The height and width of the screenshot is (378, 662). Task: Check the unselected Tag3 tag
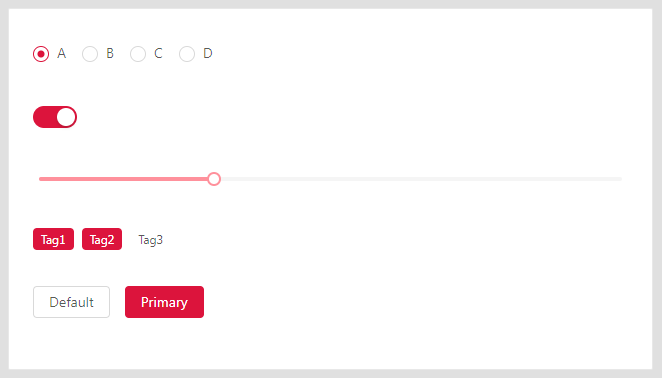click(151, 239)
